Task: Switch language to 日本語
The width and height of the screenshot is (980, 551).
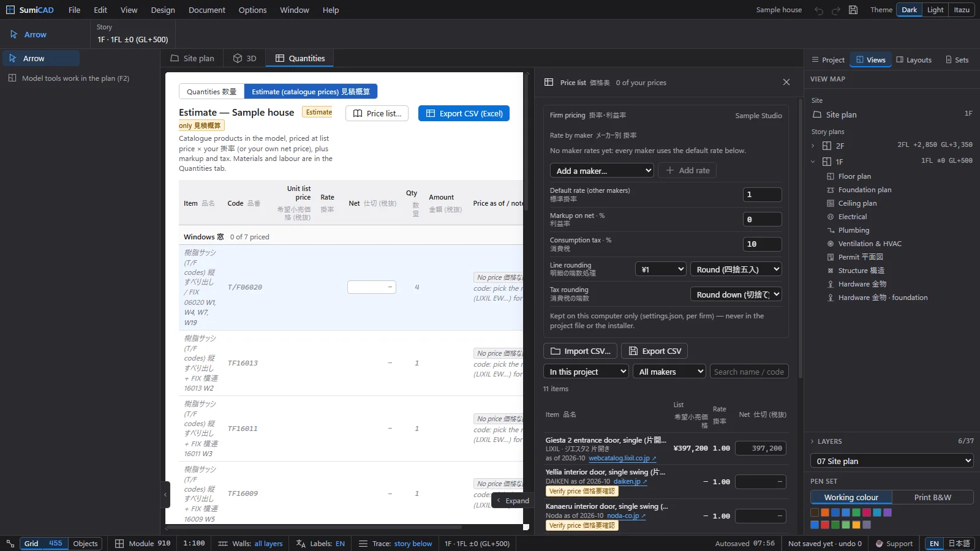Action: pyautogui.click(x=959, y=543)
